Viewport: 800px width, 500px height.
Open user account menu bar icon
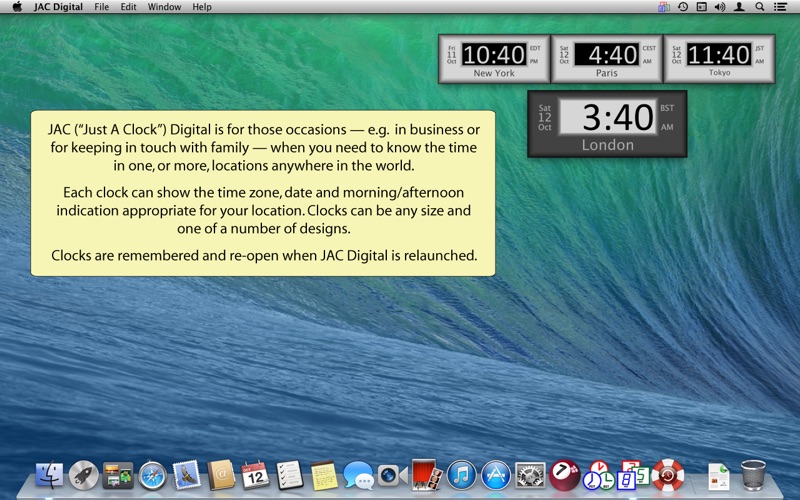coord(739,7)
